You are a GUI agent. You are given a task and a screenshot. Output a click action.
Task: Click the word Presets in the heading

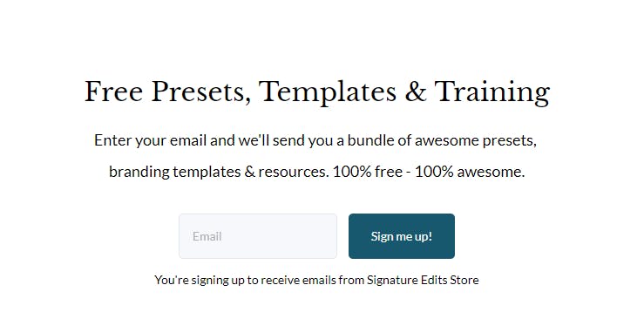click(x=200, y=92)
